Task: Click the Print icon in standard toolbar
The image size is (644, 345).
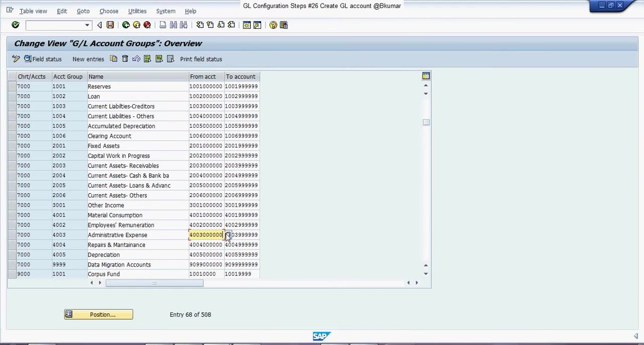Action: click(163, 25)
